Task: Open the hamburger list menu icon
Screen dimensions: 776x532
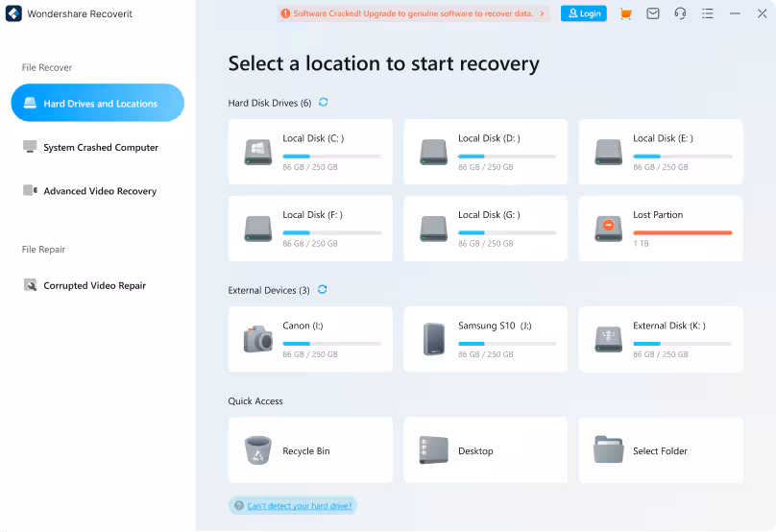Action: pyautogui.click(x=707, y=13)
